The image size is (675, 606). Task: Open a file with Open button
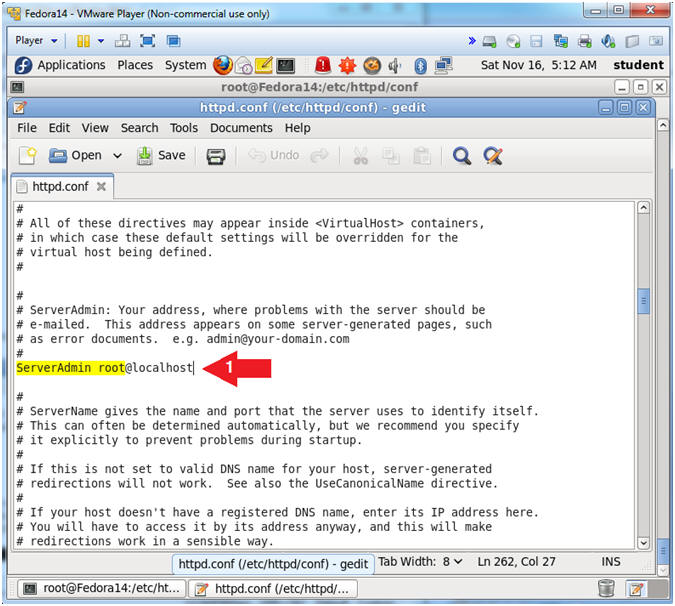pyautogui.click(x=75, y=155)
